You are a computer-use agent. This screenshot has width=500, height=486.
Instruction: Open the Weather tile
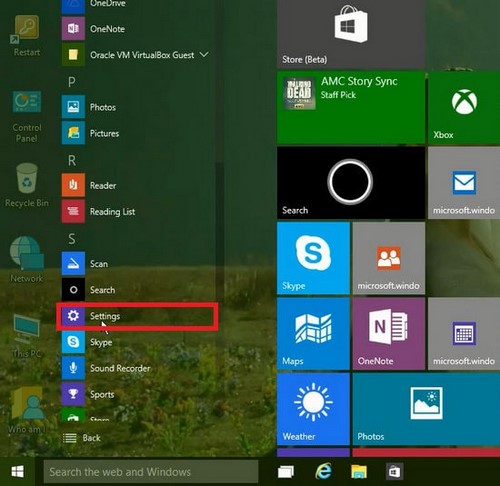click(313, 409)
